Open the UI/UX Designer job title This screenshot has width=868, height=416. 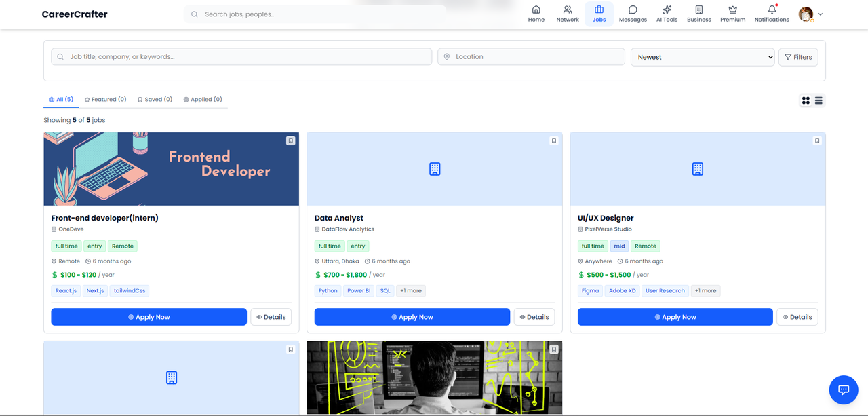pos(606,218)
